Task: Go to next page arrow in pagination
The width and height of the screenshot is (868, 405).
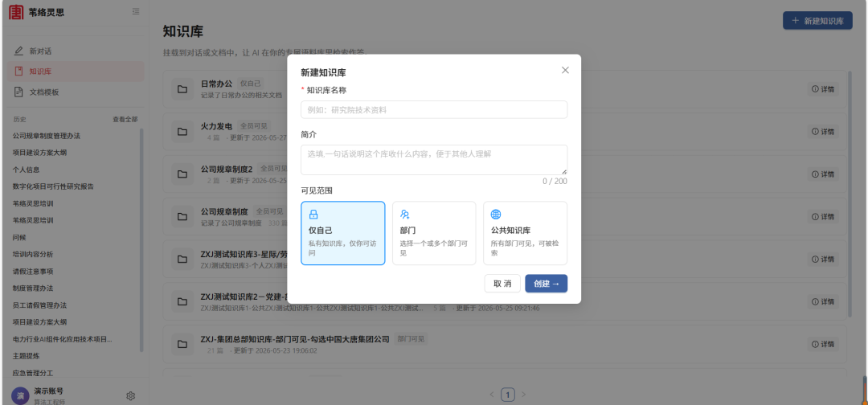Action: pos(524,395)
